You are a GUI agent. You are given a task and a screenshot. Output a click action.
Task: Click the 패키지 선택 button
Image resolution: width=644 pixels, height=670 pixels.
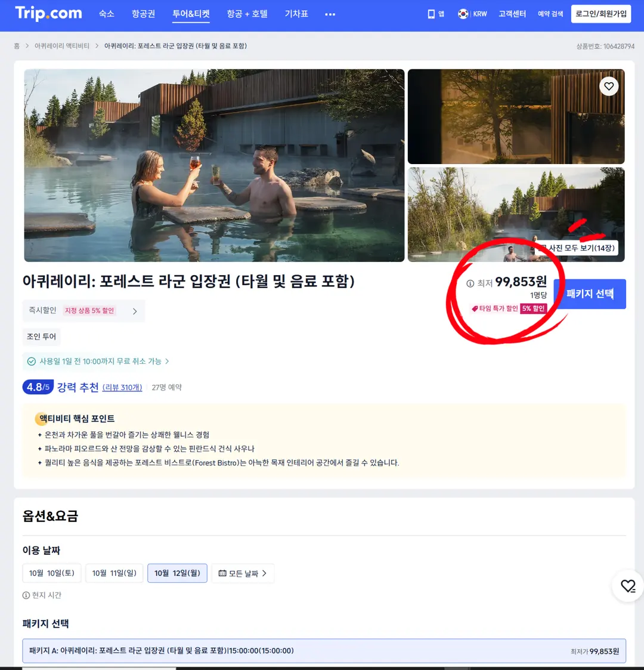point(590,294)
